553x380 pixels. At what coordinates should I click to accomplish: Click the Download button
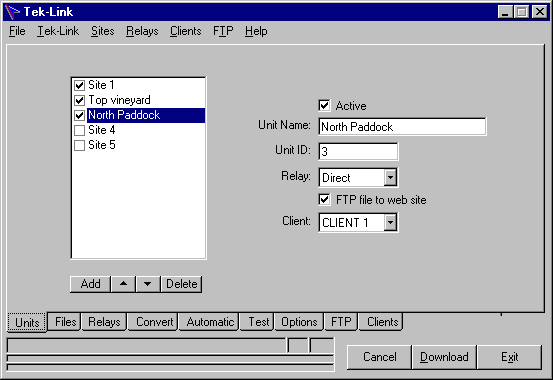click(444, 357)
